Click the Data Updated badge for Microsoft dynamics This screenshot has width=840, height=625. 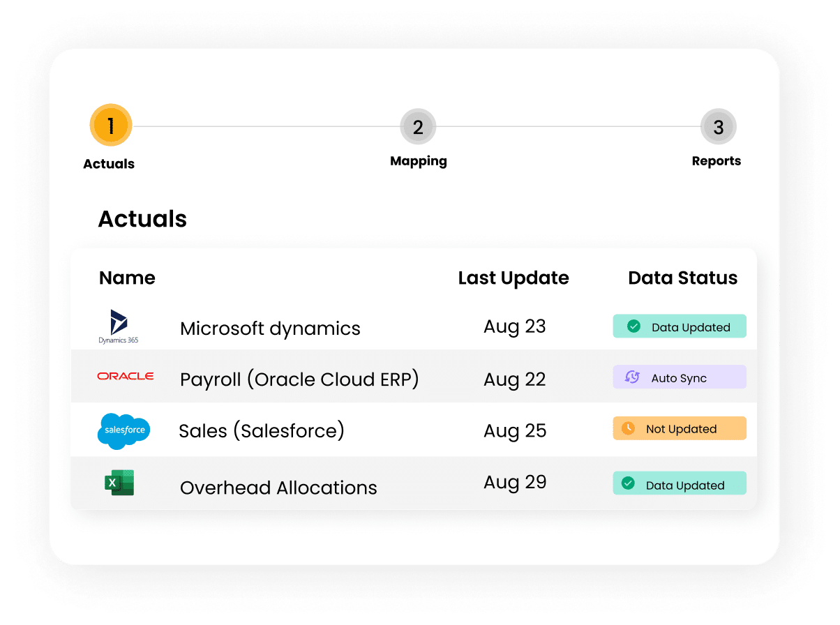[680, 326]
